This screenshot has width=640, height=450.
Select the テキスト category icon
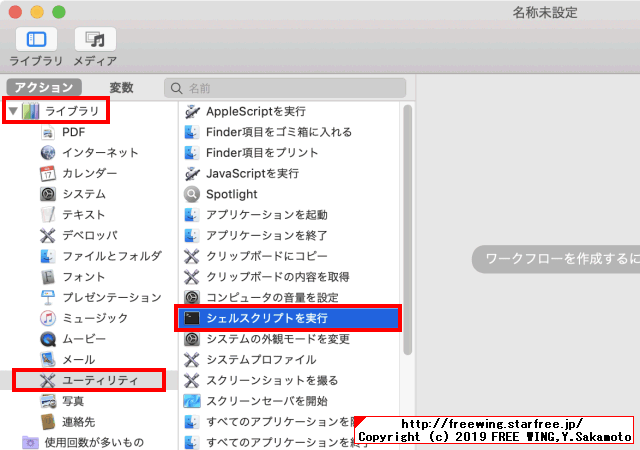pyautogui.click(x=48, y=215)
